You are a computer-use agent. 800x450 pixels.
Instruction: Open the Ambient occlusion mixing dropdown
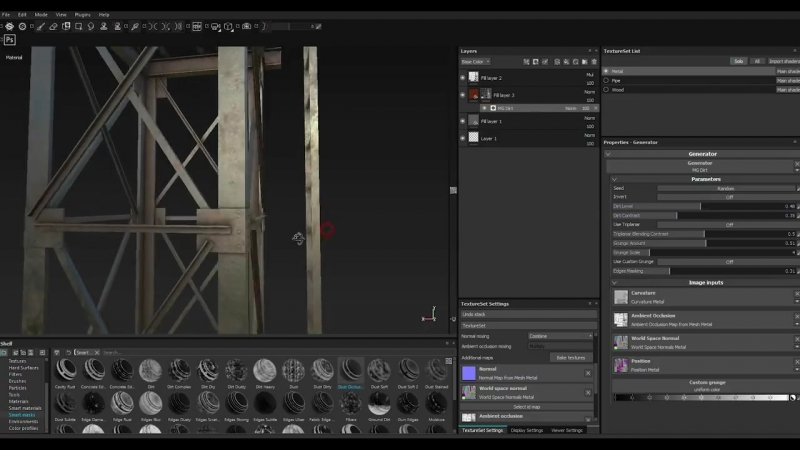tap(560, 346)
